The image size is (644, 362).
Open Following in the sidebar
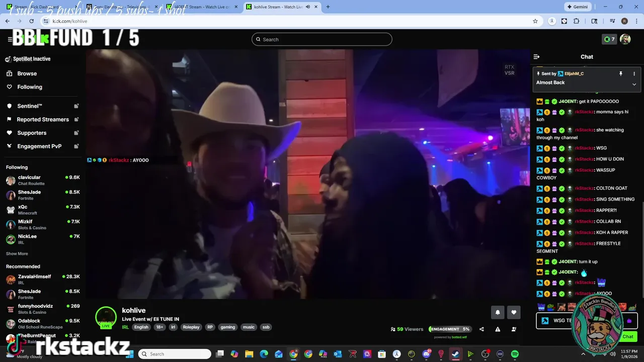coord(30,87)
